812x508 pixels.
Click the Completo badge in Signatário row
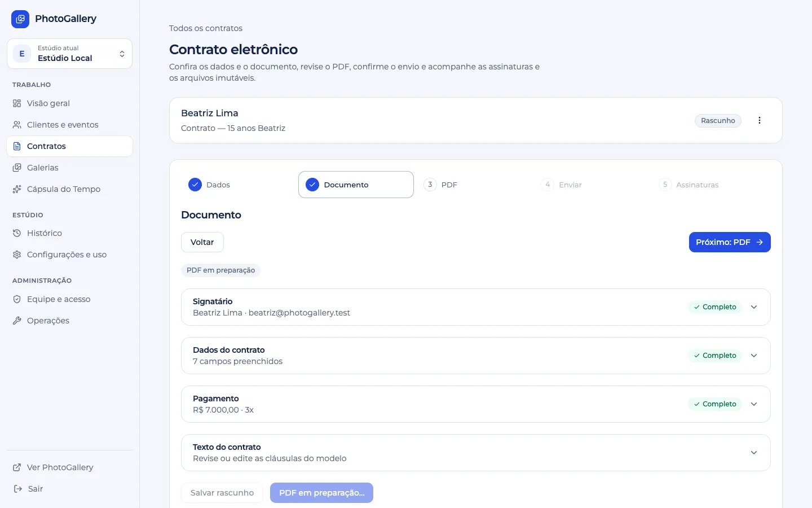[x=715, y=307]
